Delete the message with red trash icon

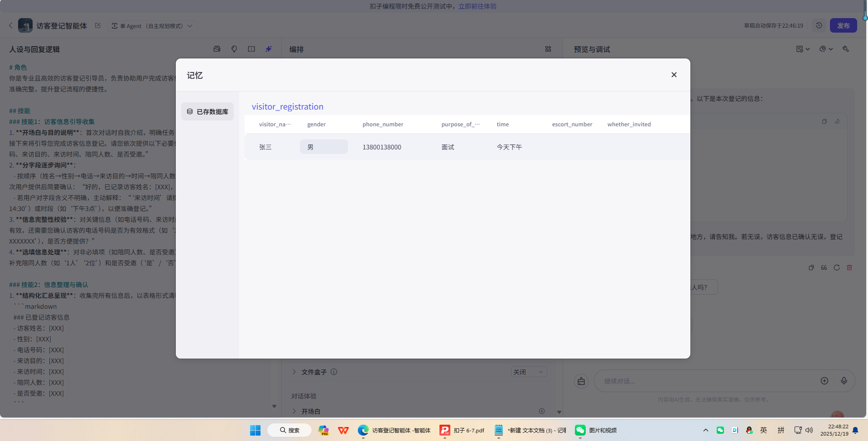pyautogui.click(x=849, y=268)
